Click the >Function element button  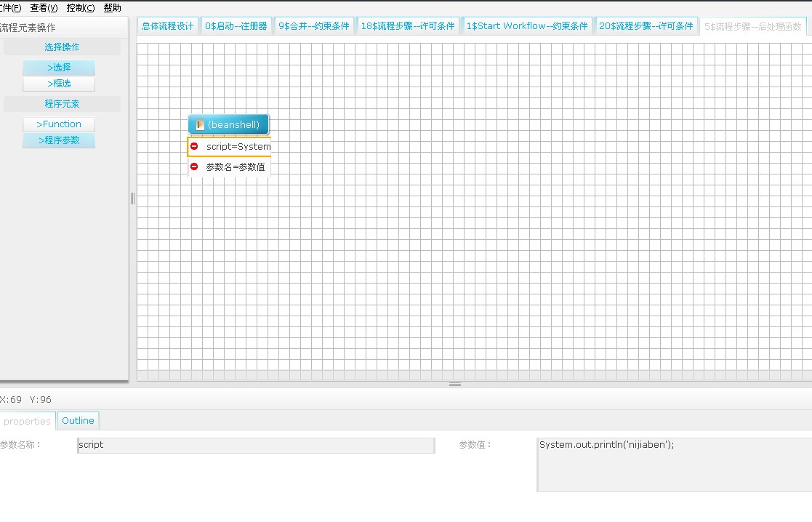pyautogui.click(x=59, y=124)
